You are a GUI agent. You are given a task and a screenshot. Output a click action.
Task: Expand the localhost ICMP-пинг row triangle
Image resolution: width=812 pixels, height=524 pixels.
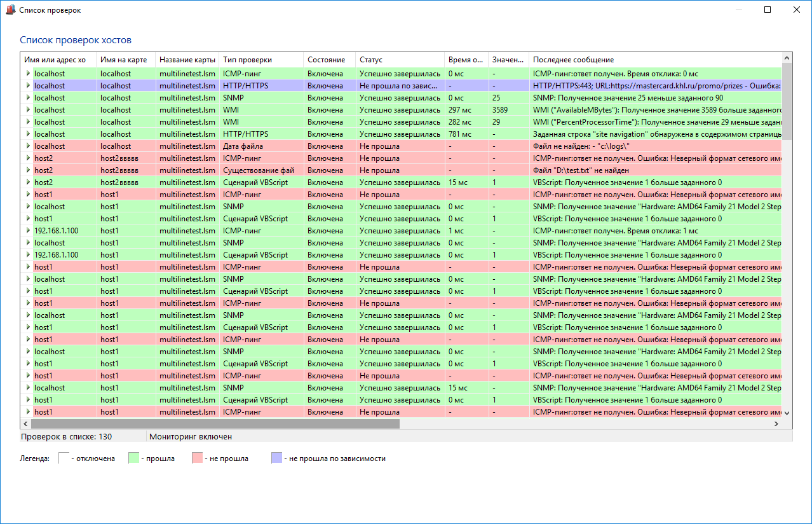[28, 74]
